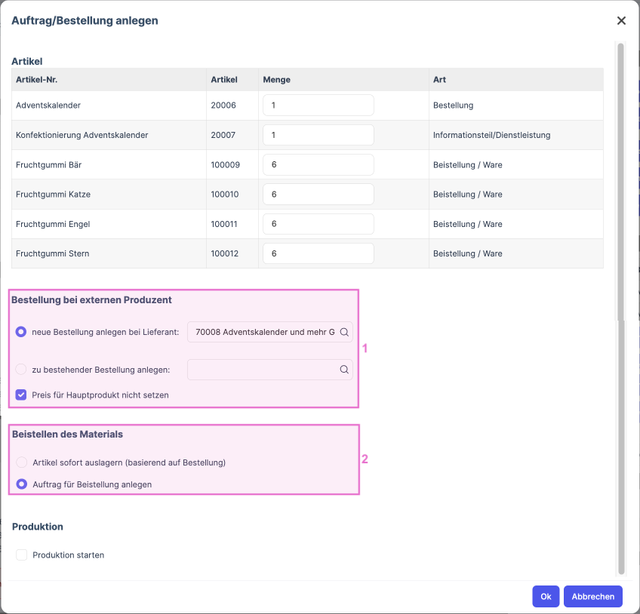Click the Menge field for Adventskalender

pos(318,105)
